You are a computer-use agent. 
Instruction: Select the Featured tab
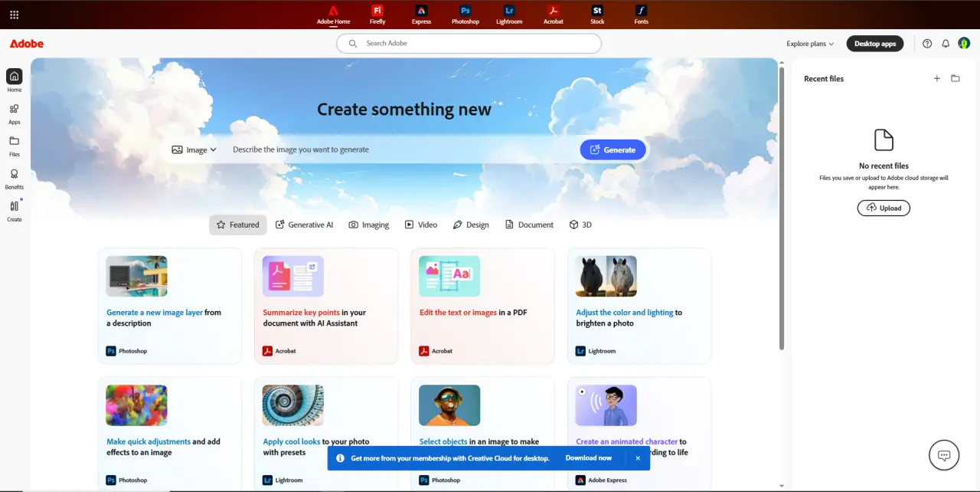point(238,225)
